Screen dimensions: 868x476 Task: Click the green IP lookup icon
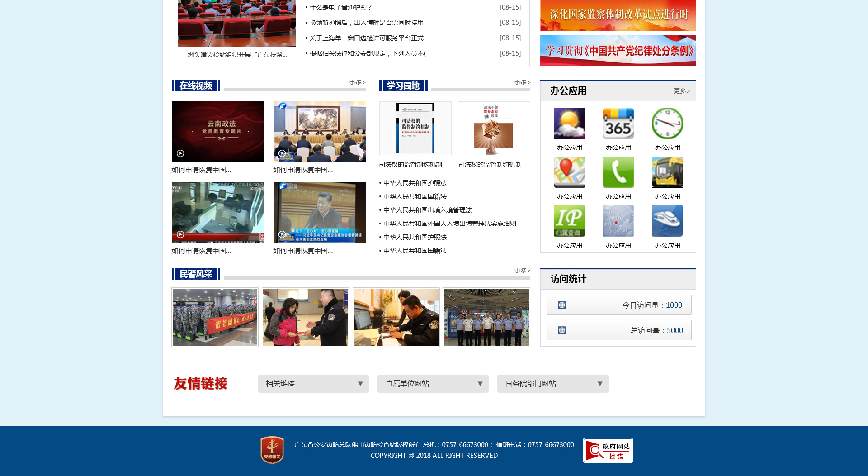pyautogui.click(x=569, y=221)
